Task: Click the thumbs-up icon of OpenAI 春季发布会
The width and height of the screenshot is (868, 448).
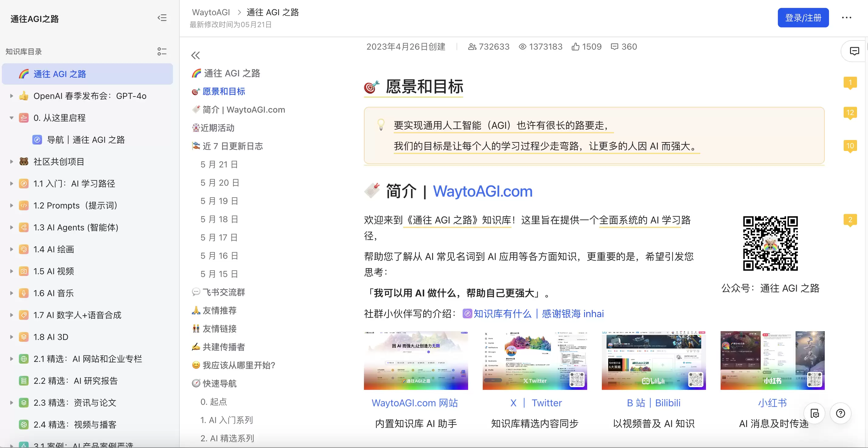Action: (23, 96)
